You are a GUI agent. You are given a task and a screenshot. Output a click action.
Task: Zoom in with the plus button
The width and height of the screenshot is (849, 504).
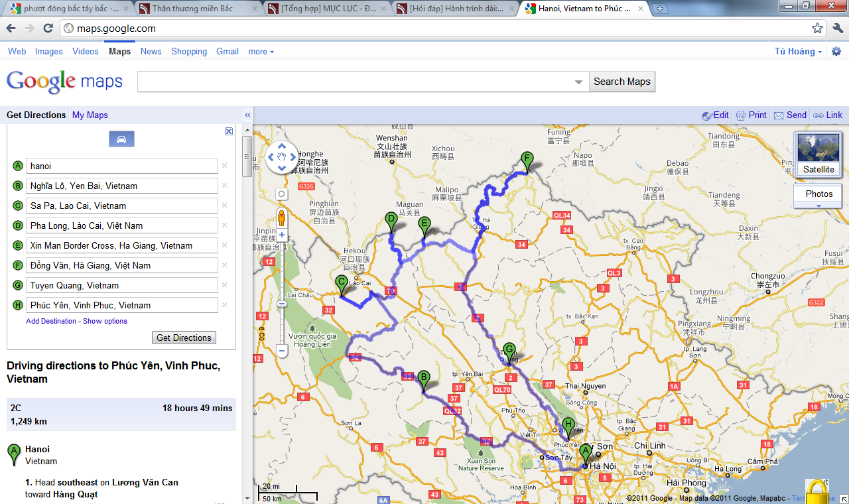click(281, 235)
